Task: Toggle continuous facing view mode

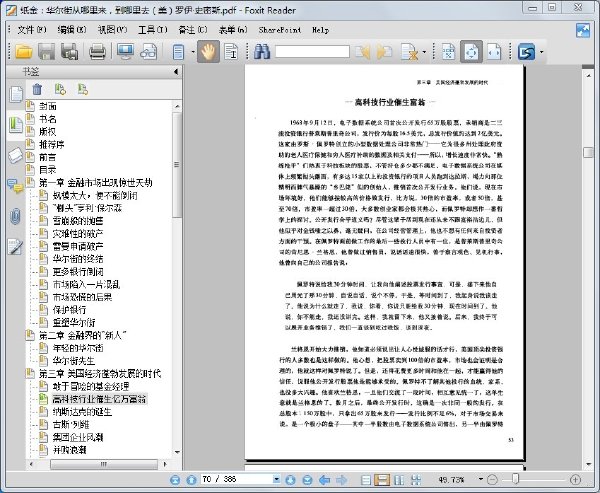Action: coord(416,480)
